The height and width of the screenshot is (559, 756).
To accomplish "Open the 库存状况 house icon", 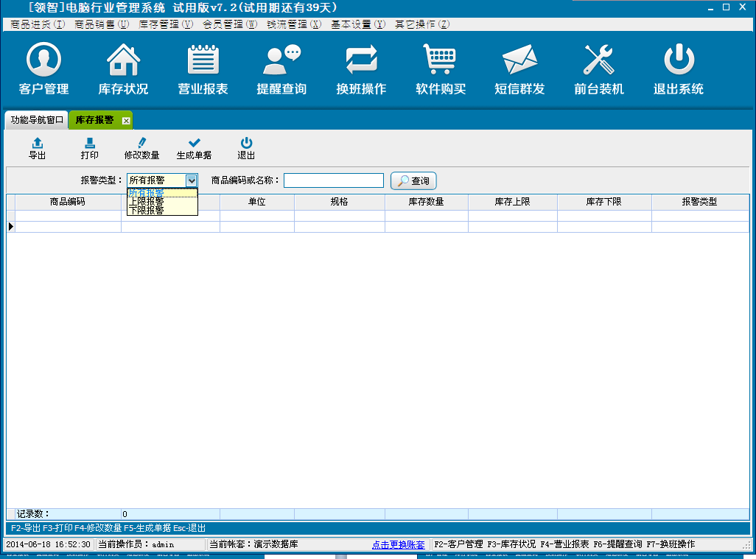I will 123,69.
